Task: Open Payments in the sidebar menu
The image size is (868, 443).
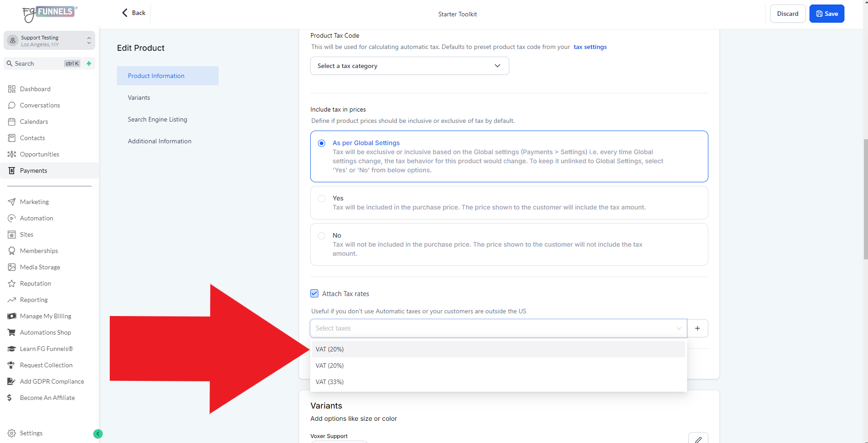Action: (49, 170)
